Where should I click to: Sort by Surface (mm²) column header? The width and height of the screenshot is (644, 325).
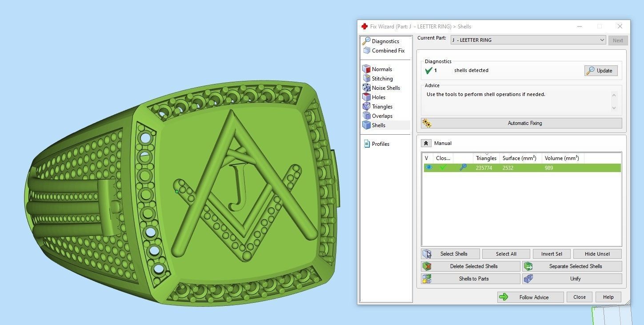coord(521,158)
